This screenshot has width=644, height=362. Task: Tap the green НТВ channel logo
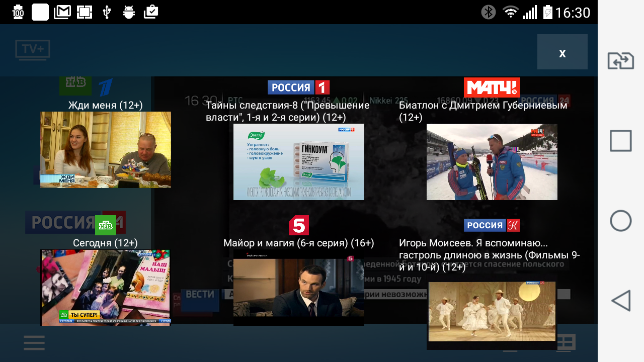[106, 225]
